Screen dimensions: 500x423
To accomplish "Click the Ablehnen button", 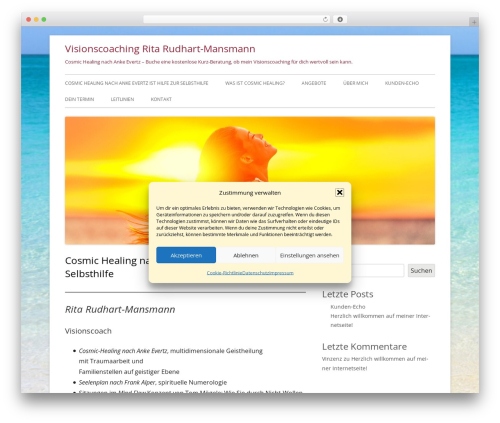I will (x=246, y=255).
